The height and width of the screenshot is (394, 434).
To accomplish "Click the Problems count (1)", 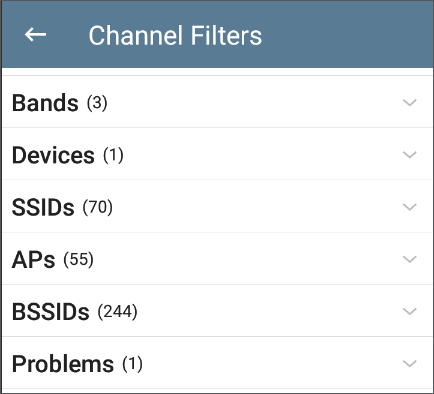I will click(132, 364).
